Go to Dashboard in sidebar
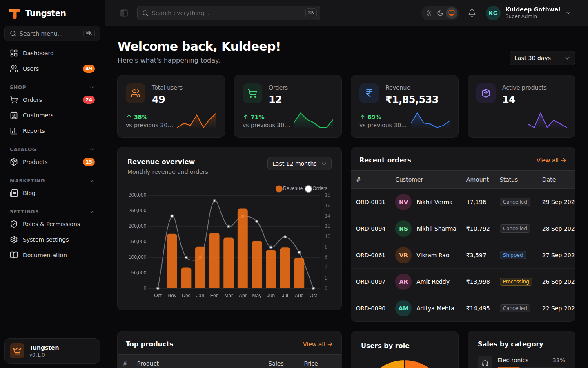This screenshot has height=368, width=588. (52, 53)
